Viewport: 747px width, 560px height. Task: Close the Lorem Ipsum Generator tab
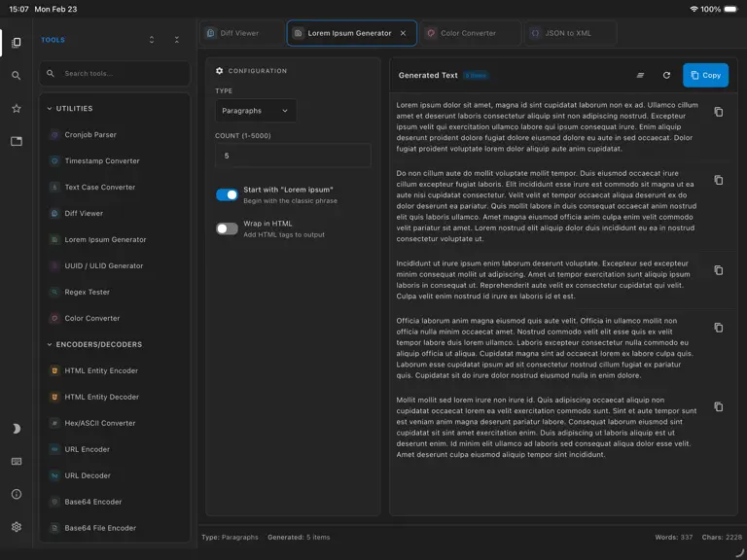403,33
